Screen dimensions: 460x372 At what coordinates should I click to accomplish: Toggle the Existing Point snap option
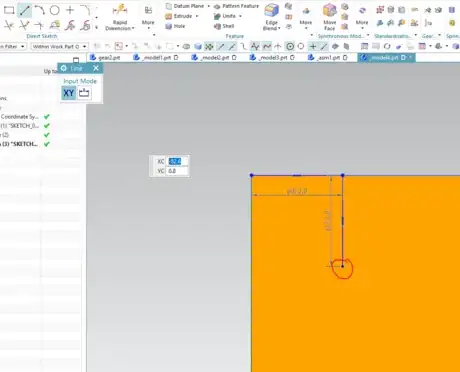coord(313,46)
